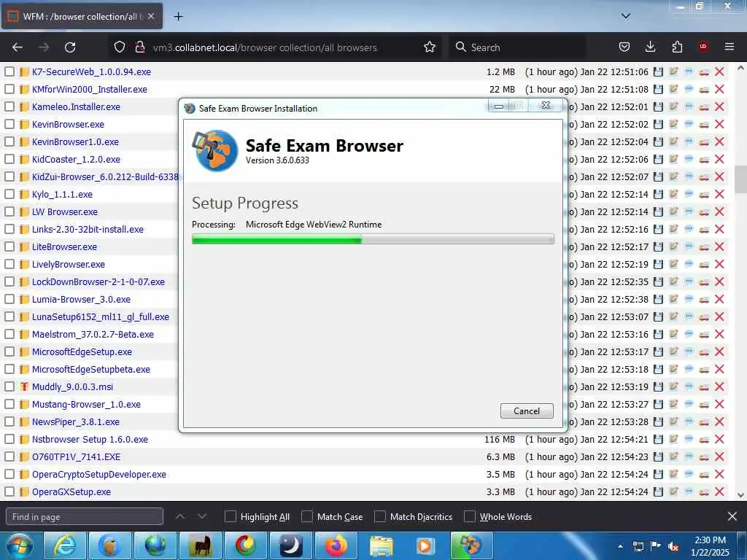Screen dimensions: 747x560
Task: Open the taskbar clock showing 2:30 PM
Action: click(710, 546)
